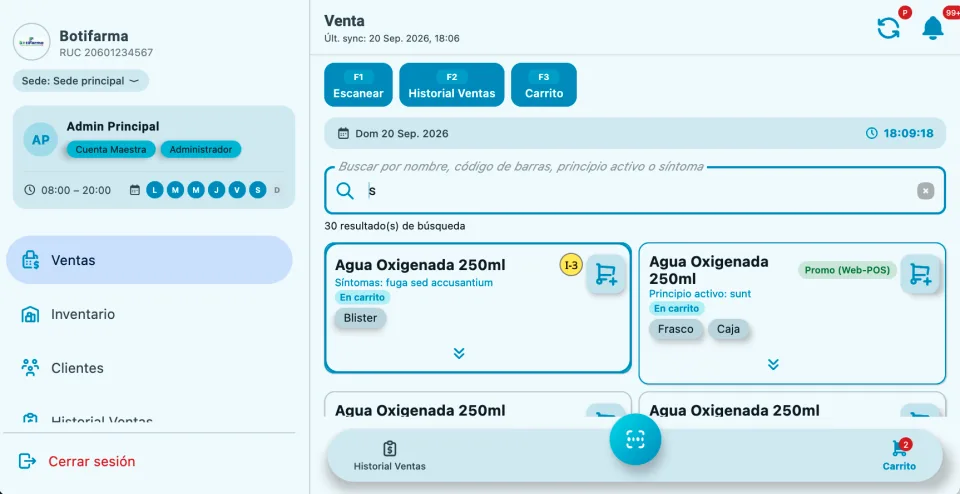
Task: Select Ventas in the sidebar
Action: click(149, 260)
